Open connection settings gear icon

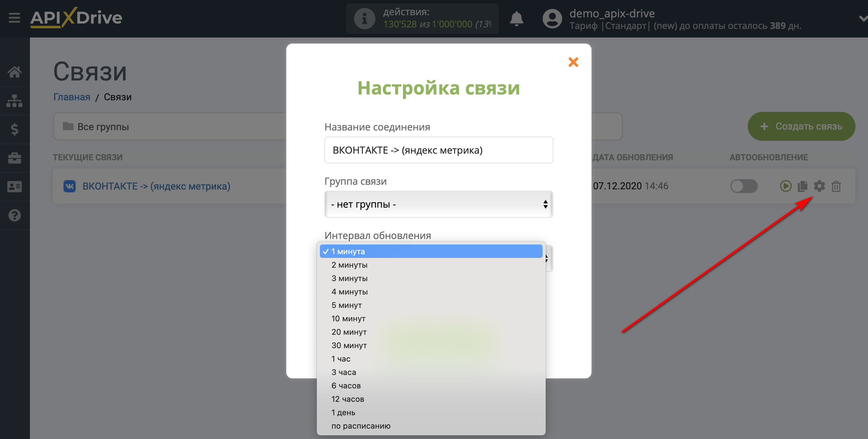pos(819,186)
